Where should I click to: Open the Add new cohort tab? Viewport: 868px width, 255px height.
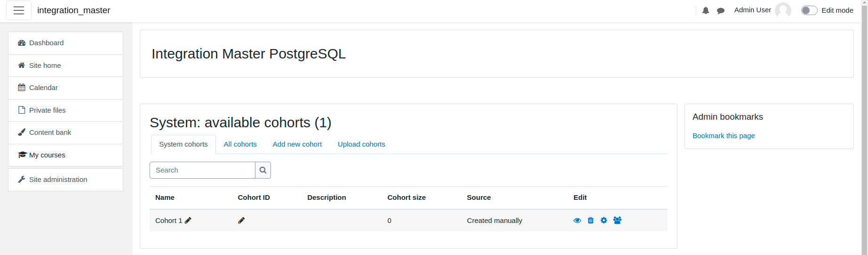[x=297, y=144]
